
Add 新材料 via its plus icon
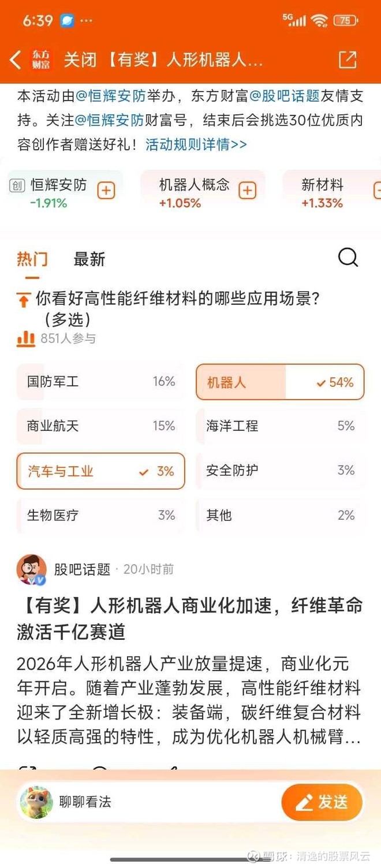tap(377, 189)
